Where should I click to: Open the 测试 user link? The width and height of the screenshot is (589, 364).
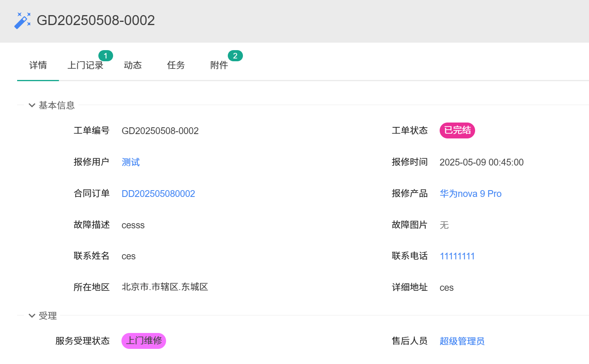131,162
